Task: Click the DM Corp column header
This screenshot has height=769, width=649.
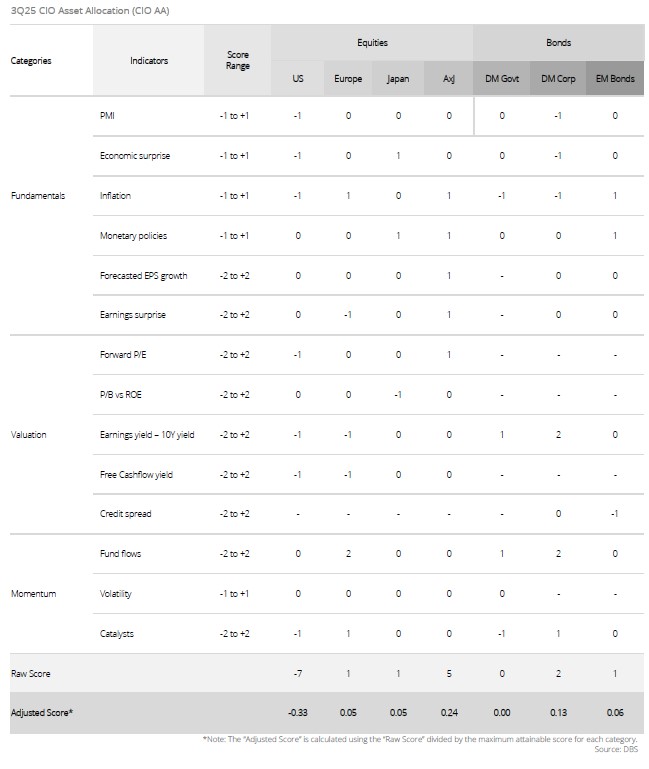Action: [558, 78]
